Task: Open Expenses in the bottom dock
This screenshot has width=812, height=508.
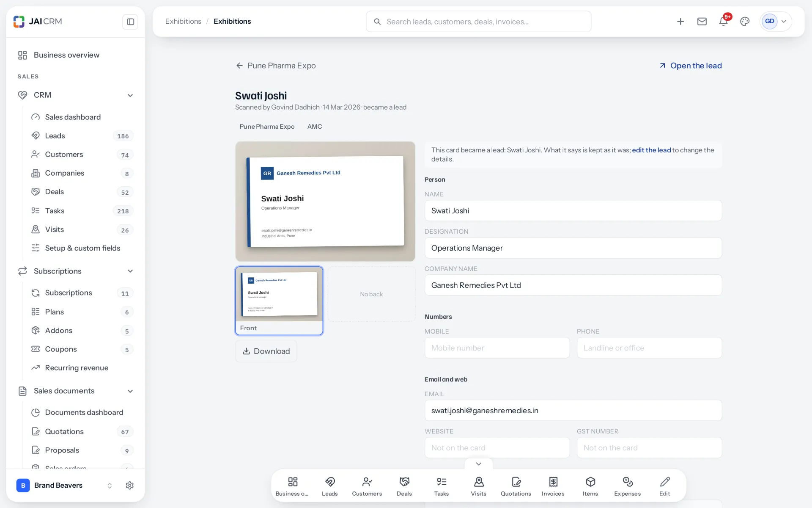Action: 628,486
